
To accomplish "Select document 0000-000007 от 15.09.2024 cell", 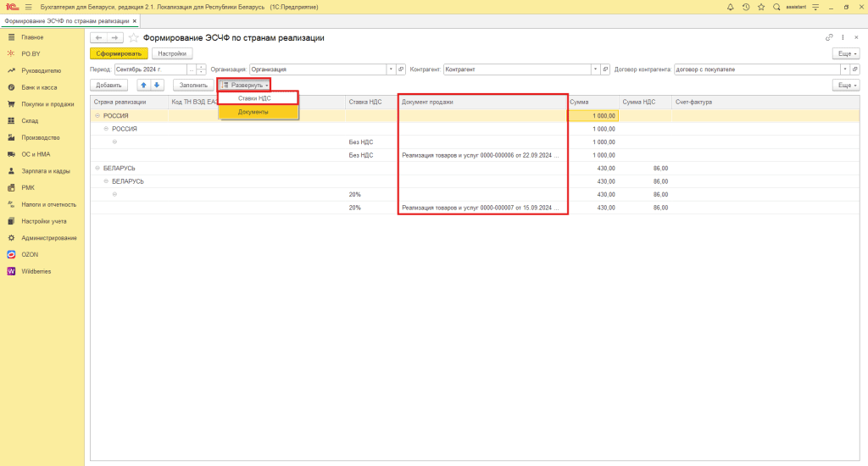I will point(482,208).
